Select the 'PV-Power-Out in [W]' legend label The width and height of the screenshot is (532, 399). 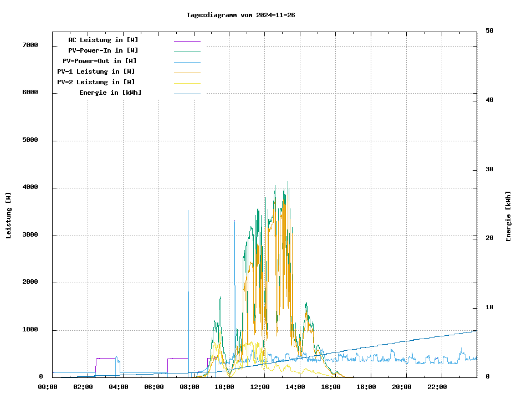coord(99,61)
